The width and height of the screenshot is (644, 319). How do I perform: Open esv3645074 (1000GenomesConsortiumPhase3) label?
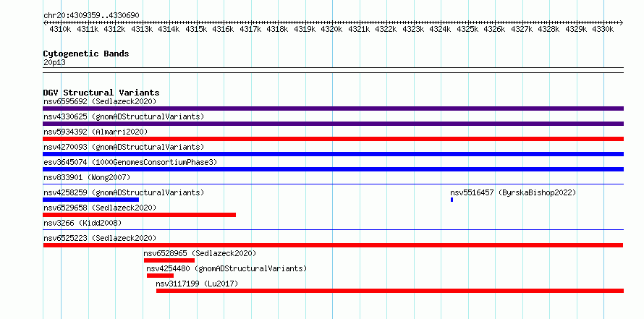click(130, 162)
